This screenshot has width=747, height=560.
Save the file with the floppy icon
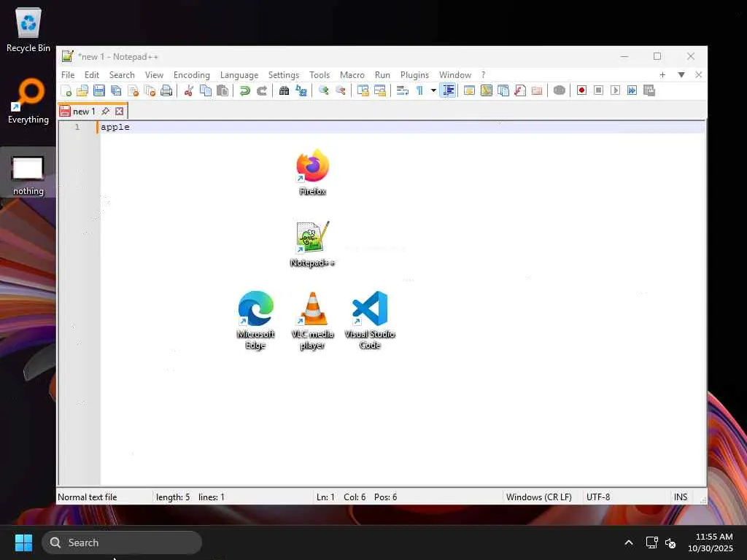click(x=99, y=90)
